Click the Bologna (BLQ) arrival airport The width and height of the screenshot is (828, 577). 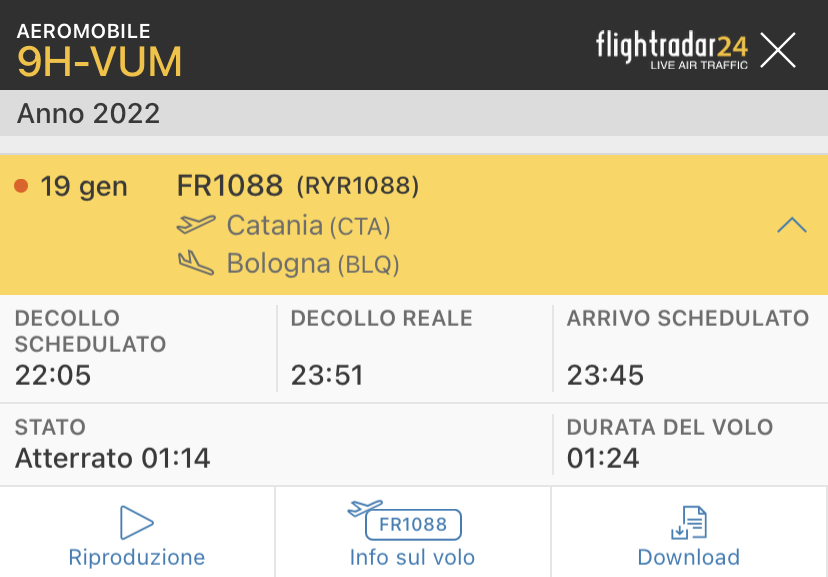pyautogui.click(x=312, y=264)
